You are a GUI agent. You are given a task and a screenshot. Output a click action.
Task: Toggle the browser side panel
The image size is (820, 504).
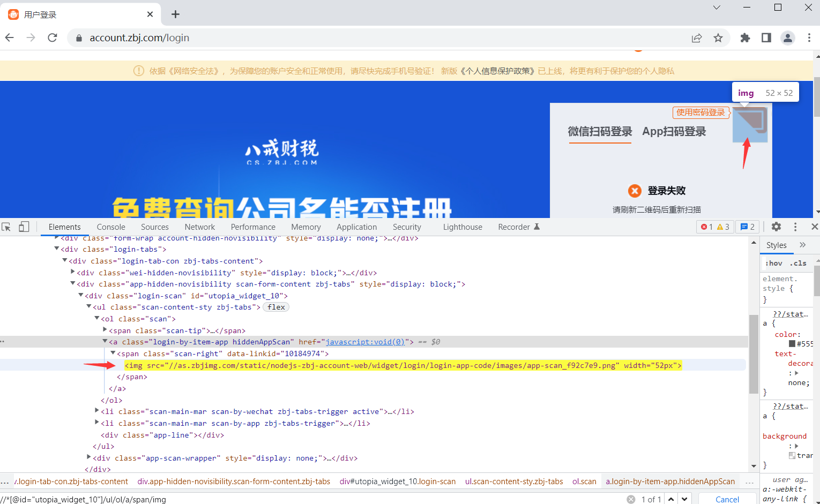point(766,37)
